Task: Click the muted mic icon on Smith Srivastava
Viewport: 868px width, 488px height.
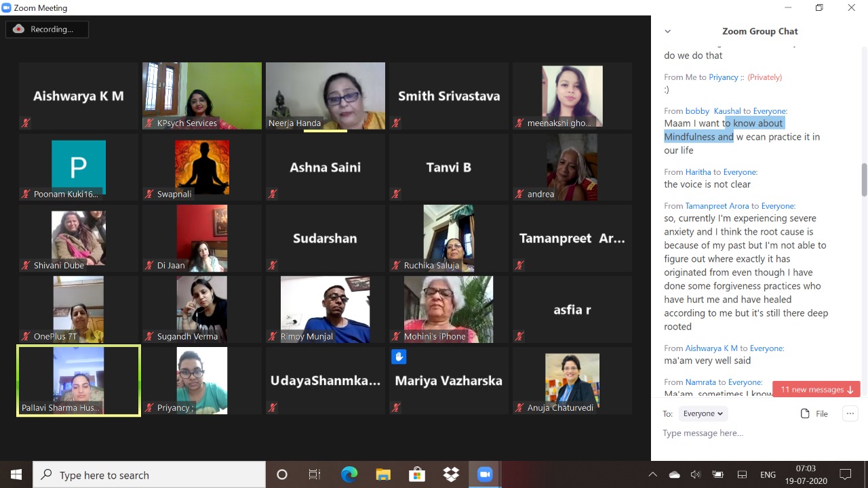Action: click(396, 123)
